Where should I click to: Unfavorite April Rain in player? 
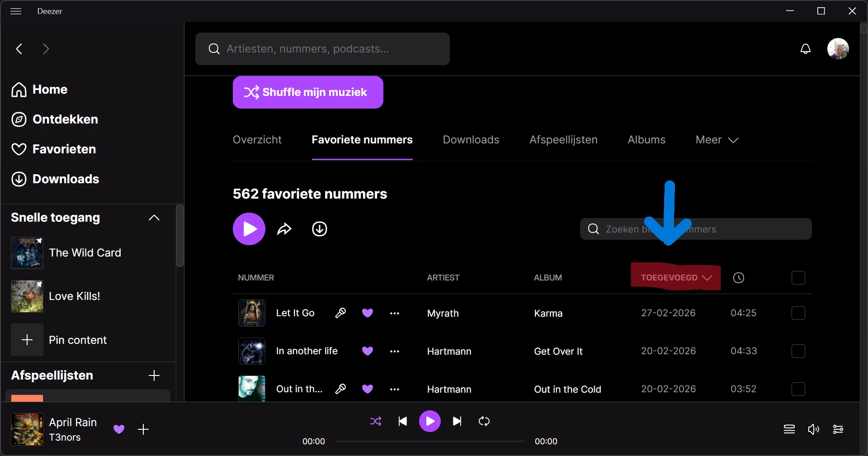point(119,429)
